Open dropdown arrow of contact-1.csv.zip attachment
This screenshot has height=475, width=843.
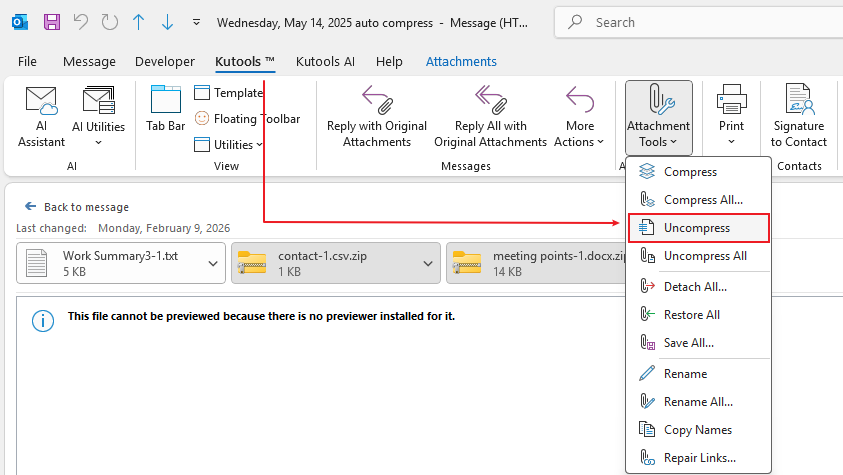(x=428, y=264)
